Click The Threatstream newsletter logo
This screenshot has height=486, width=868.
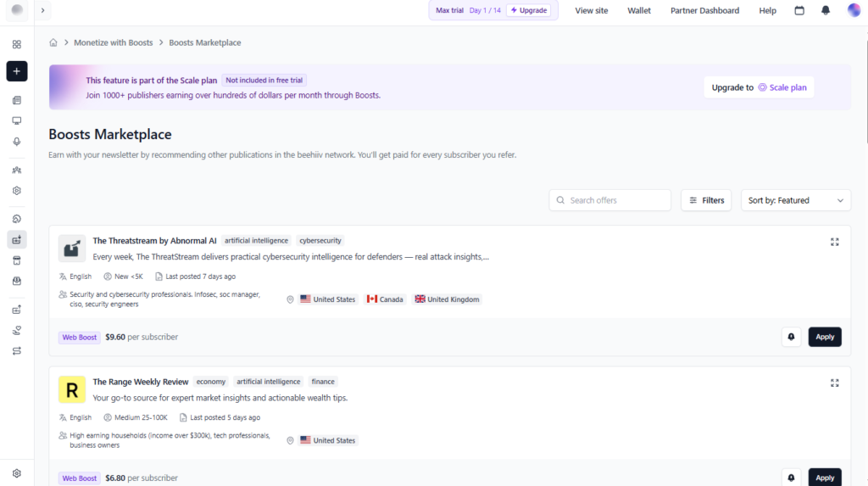click(72, 249)
